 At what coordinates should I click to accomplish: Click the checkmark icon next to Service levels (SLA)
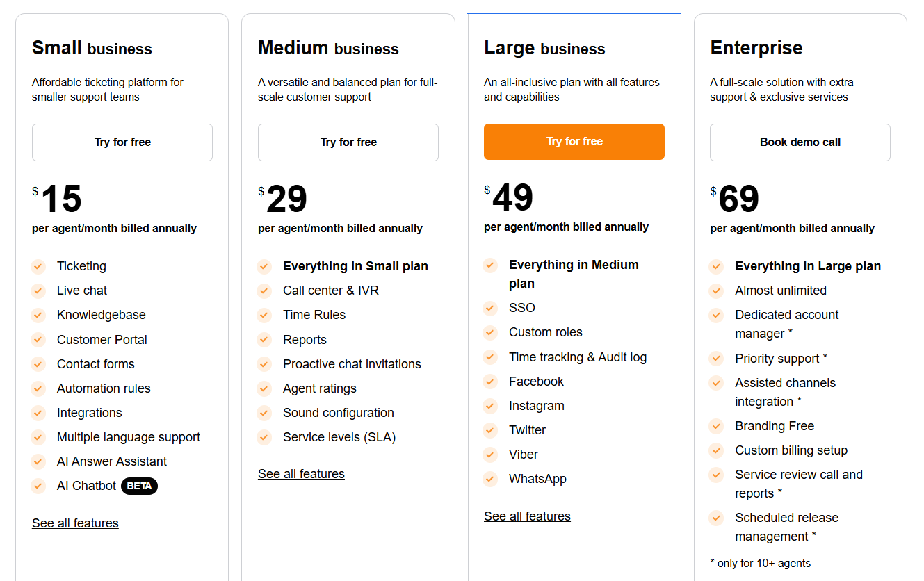pos(264,437)
